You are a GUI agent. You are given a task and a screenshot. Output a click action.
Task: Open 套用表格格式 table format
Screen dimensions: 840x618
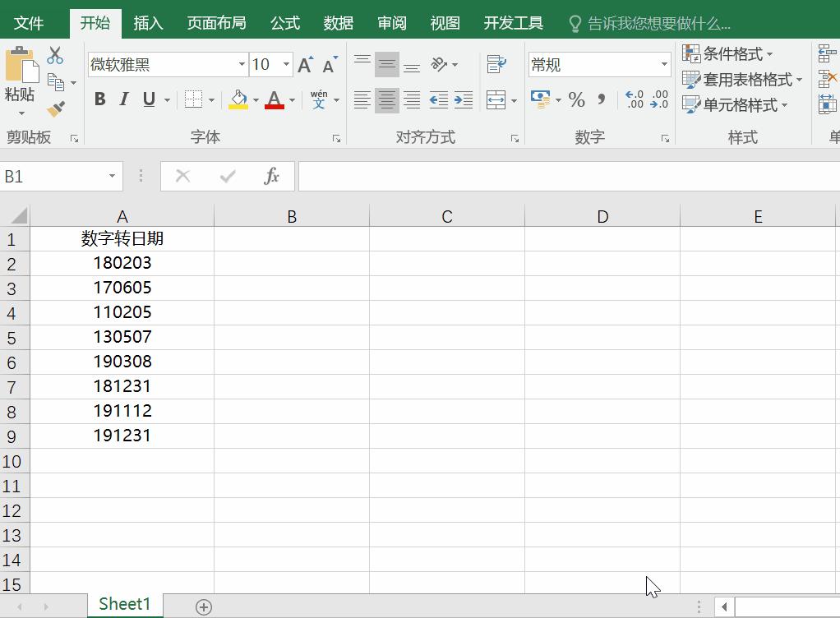(742, 80)
